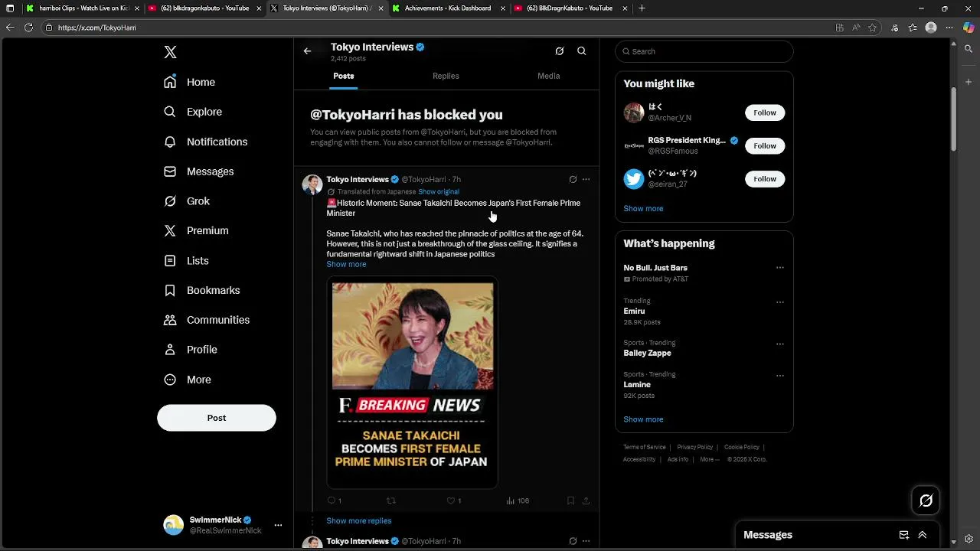This screenshot has height=551, width=980.
Task: Open Communities in the sidebar
Action: pyautogui.click(x=207, y=320)
